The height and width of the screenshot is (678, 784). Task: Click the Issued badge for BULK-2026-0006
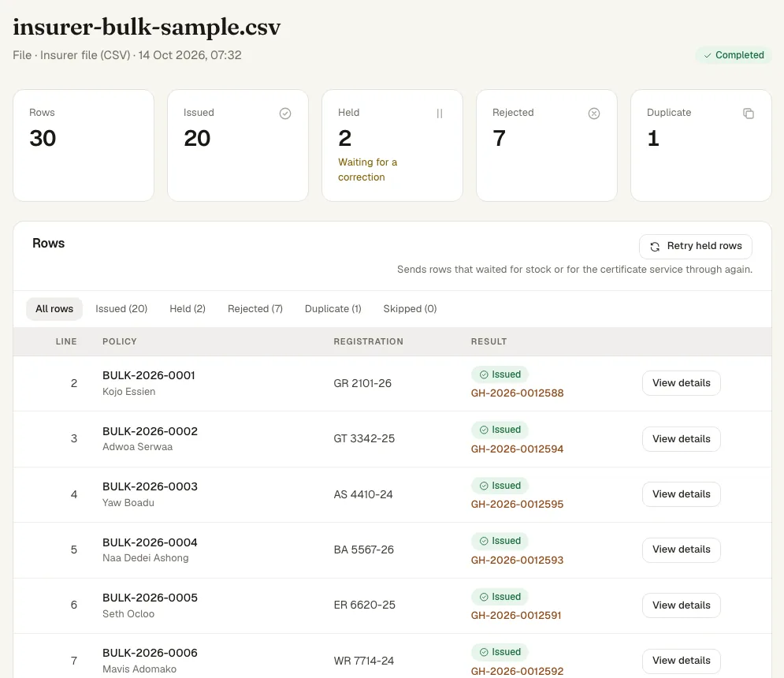click(x=500, y=652)
